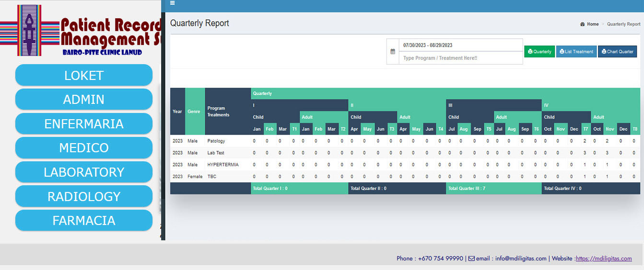Go to the ENFERMARIA module
The height and width of the screenshot is (270, 644).
tap(84, 124)
